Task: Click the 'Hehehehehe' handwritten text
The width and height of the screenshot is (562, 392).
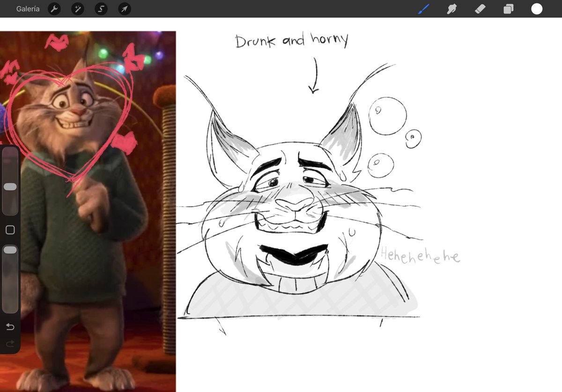Action: click(420, 256)
